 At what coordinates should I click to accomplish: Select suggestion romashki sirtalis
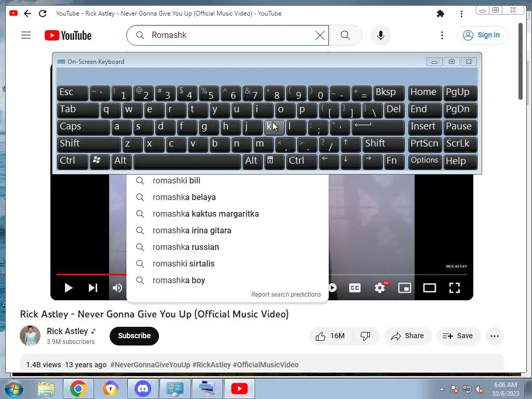228,263
